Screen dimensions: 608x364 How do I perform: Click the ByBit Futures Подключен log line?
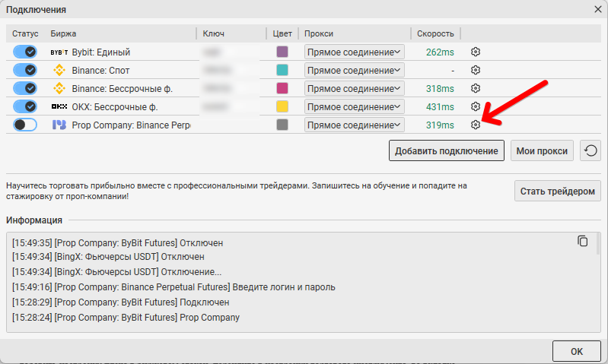coord(120,302)
